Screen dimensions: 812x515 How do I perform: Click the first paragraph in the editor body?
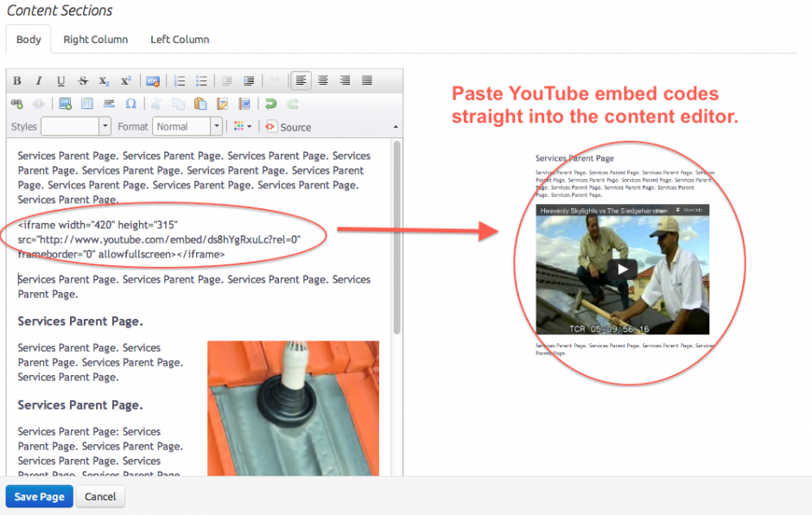[194, 178]
